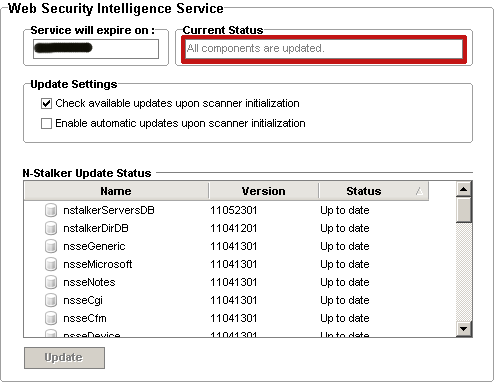The image size is (494, 382).
Task: Select the nstalkerDirDB row name
Action: point(96,228)
